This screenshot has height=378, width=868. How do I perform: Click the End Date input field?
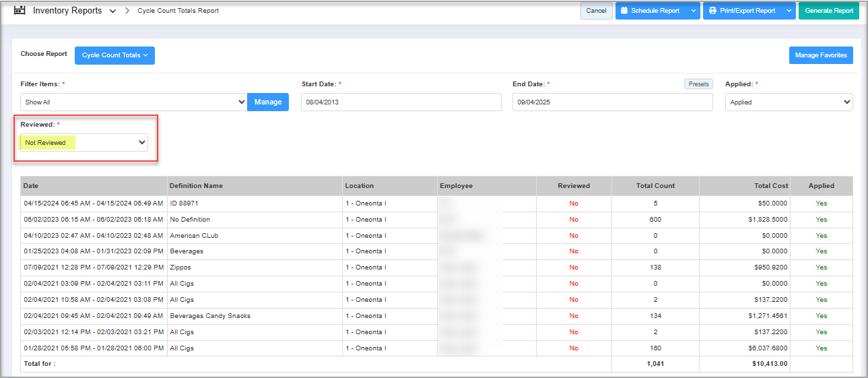(611, 102)
